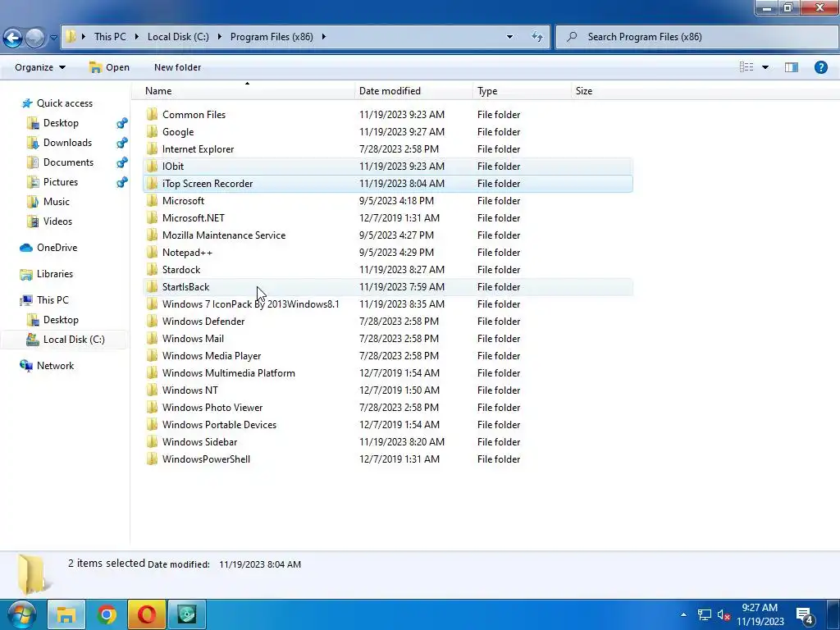Viewport: 840px width, 630px height.
Task: Refresh the Program Files (x86) view
Action: coord(536,37)
